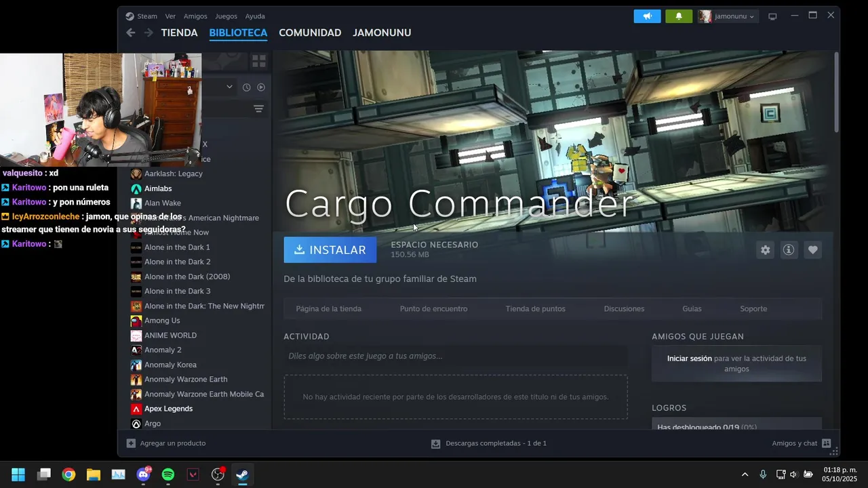This screenshot has width=868, height=488.
Task: Open Guías link
Action: (x=692, y=309)
